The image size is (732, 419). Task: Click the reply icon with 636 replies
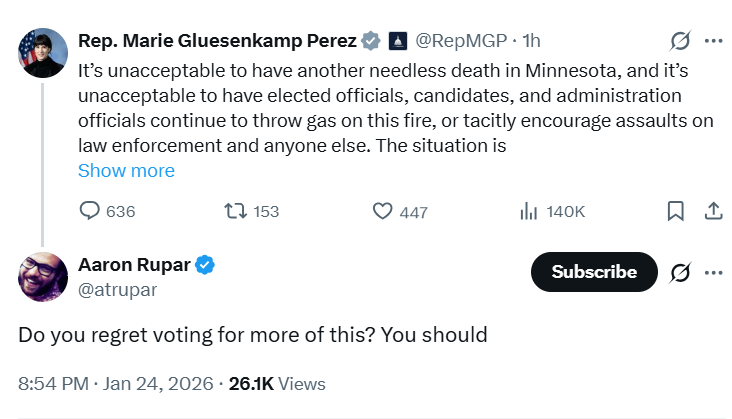click(x=90, y=211)
